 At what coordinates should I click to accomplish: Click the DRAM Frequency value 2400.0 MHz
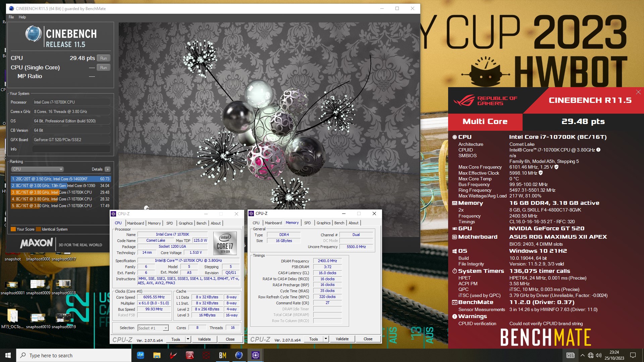click(327, 261)
